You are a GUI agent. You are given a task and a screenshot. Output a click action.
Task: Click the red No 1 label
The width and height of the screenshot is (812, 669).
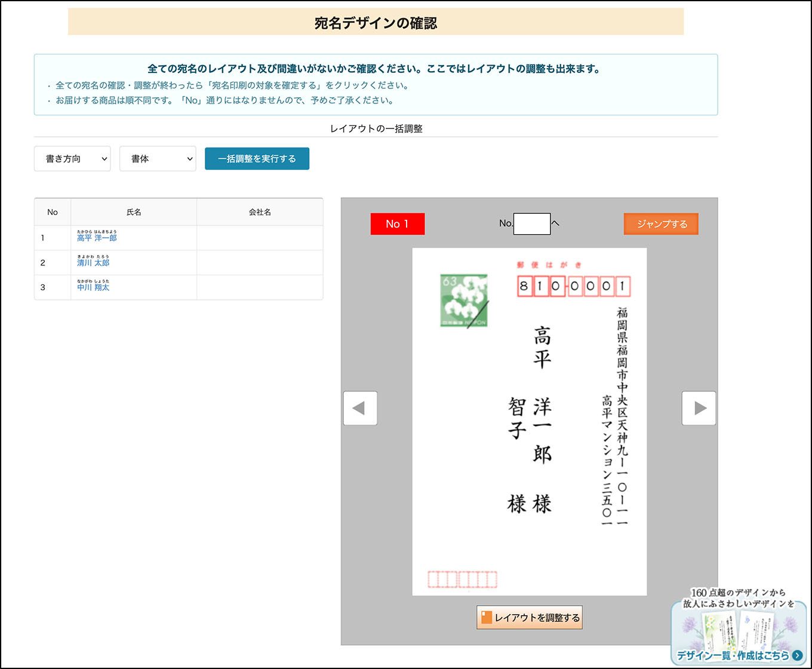(398, 224)
